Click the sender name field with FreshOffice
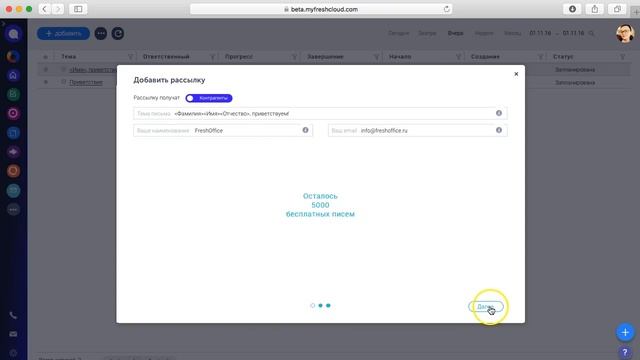Viewport: 640px width, 360px height. click(x=223, y=130)
